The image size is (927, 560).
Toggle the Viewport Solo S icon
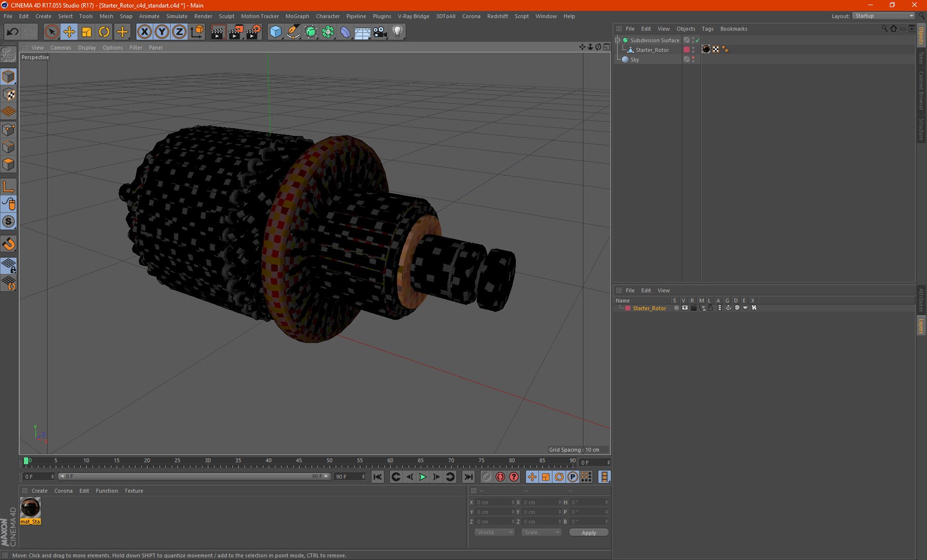(9, 222)
